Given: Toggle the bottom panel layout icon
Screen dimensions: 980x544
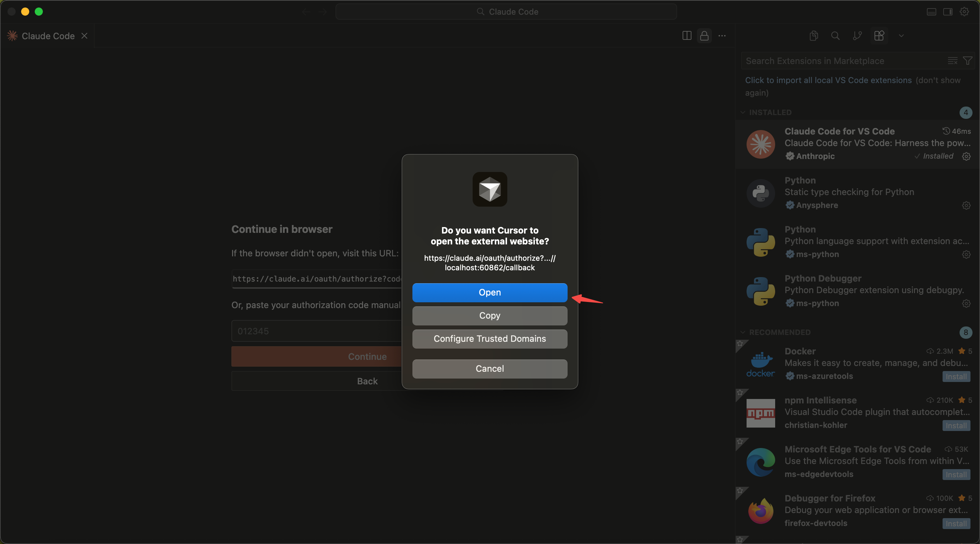Looking at the screenshot, I should pos(931,12).
